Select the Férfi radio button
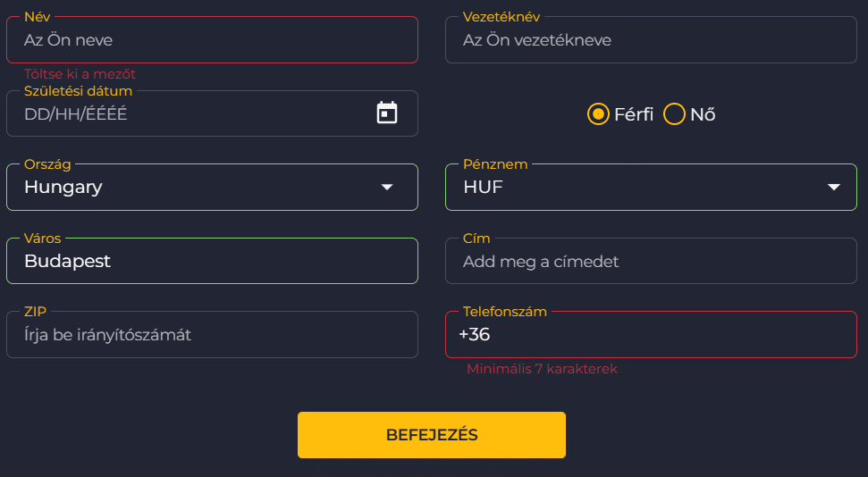Screen dimensions: 868x477 [598, 114]
